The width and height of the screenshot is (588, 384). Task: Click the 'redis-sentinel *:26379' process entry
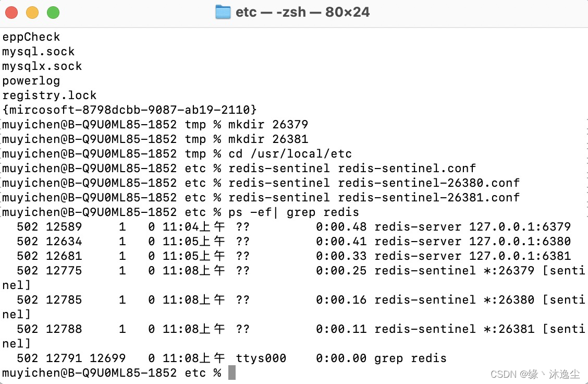[x=454, y=271]
